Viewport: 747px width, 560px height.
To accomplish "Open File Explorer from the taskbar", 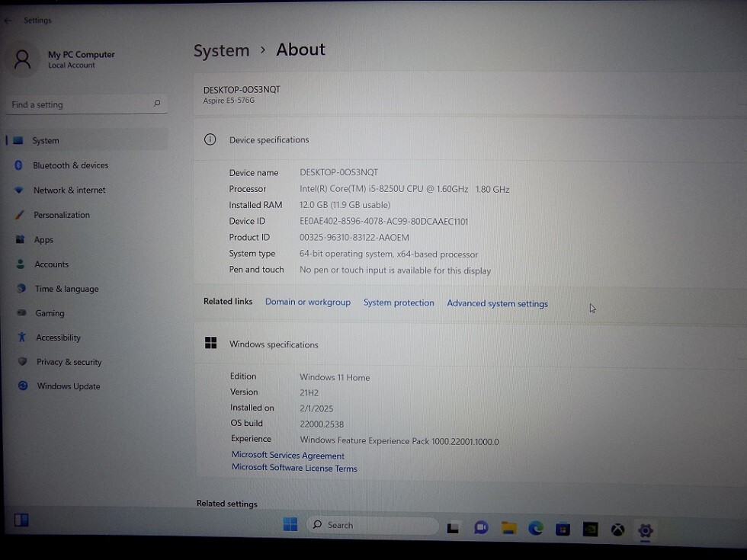I will pyautogui.click(x=508, y=528).
